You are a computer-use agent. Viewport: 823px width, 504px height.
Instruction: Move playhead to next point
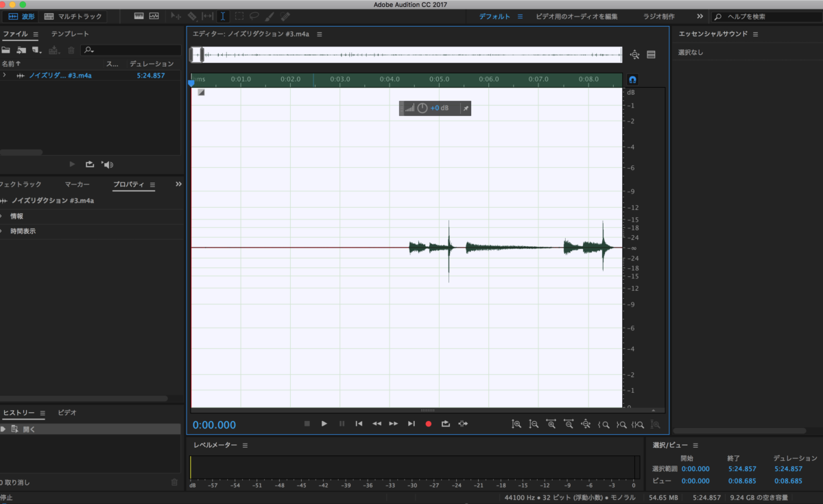tap(411, 424)
